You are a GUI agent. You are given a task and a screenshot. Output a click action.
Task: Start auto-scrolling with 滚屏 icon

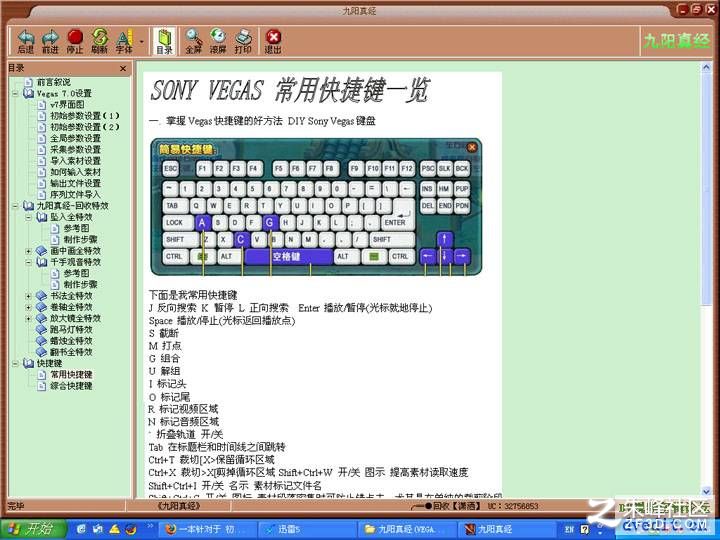[218, 41]
